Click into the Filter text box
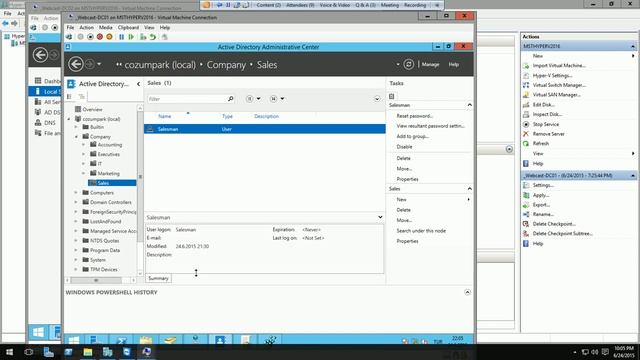This screenshot has width=640, height=360. (x=187, y=99)
